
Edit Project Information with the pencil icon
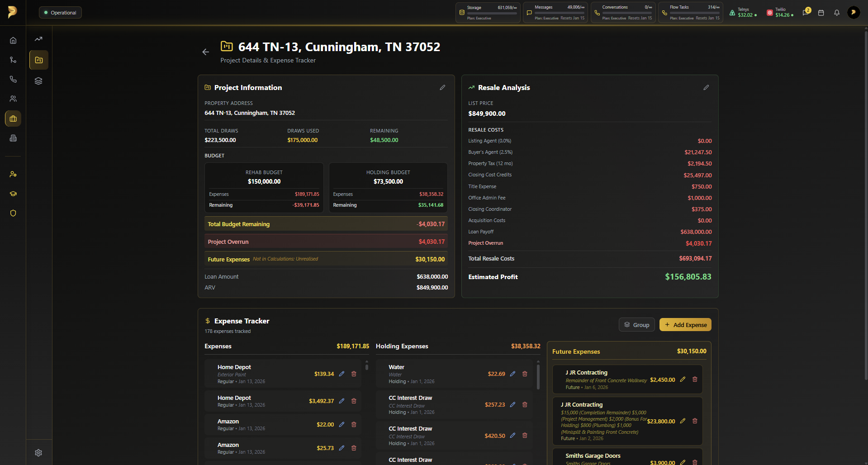point(442,87)
